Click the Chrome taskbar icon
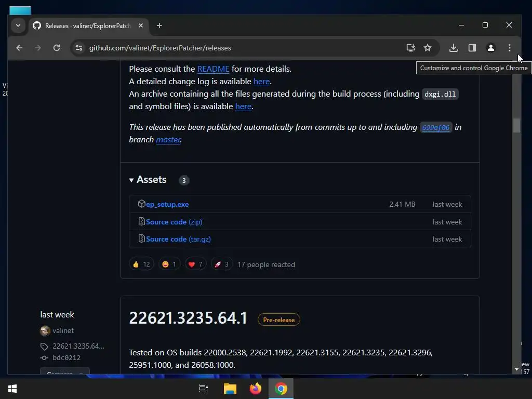This screenshot has height=399, width=532. pyautogui.click(x=281, y=389)
